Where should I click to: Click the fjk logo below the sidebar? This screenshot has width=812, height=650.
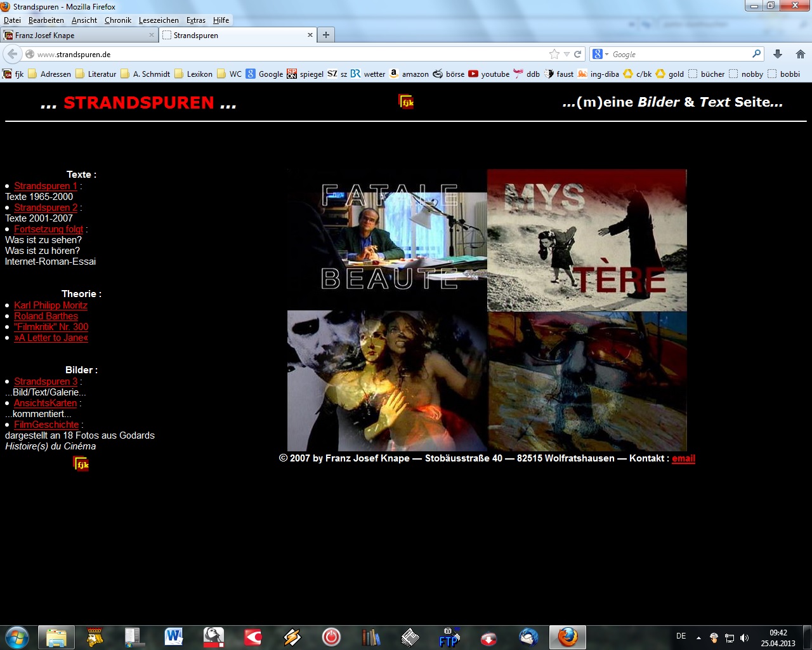81,464
